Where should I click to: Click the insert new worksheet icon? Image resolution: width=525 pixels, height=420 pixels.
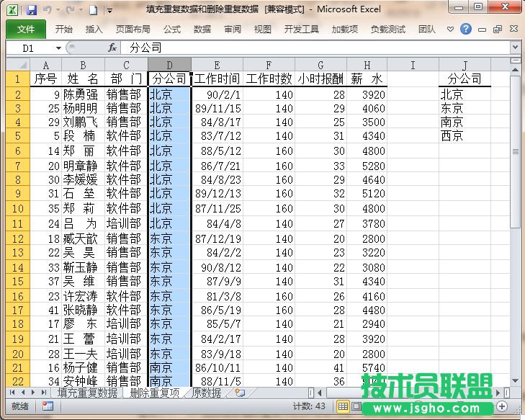(x=239, y=393)
